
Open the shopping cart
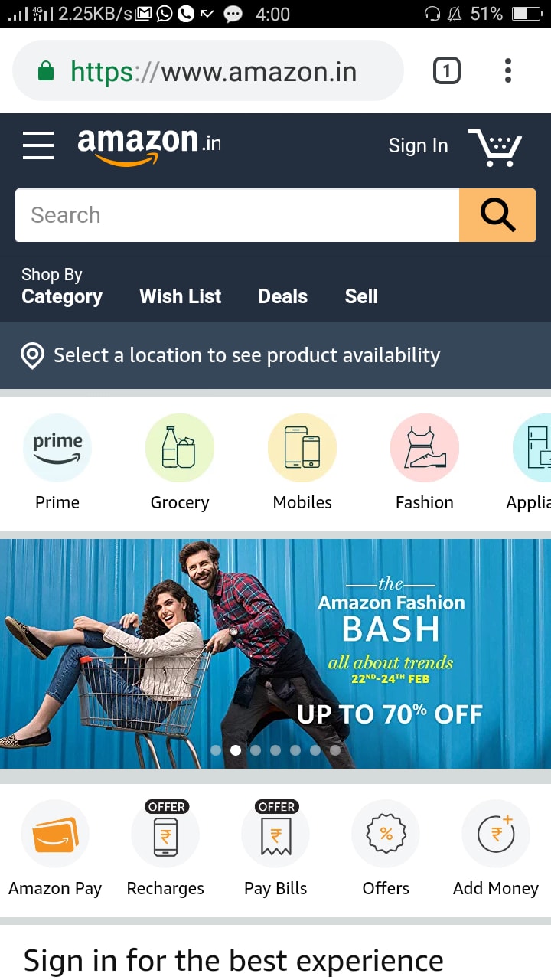pyautogui.click(x=495, y=147)
